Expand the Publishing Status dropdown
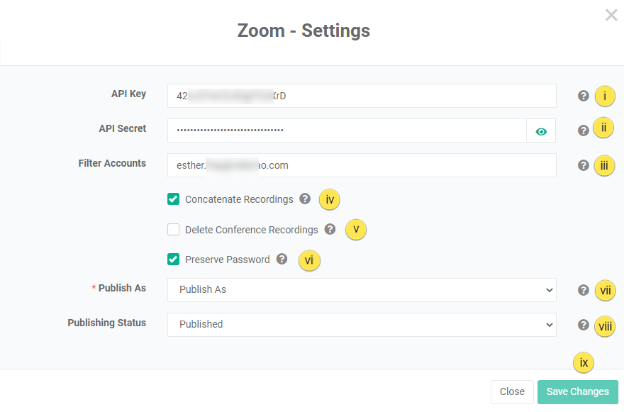624x412 pixels. click(x=361, y=324)
